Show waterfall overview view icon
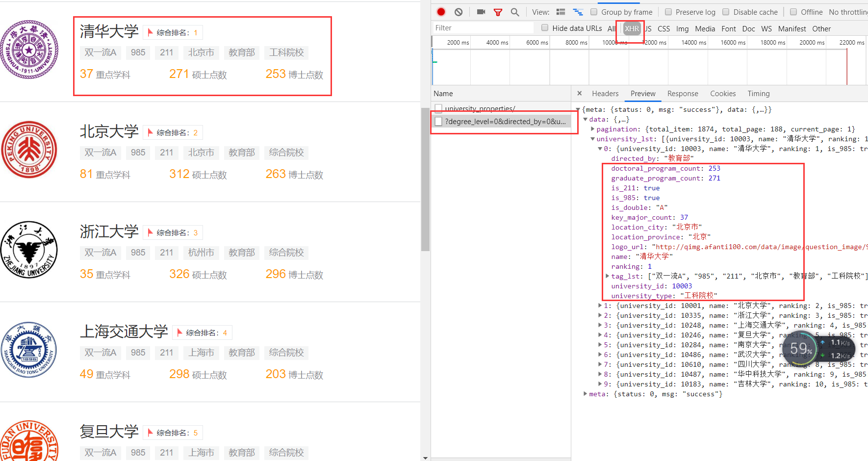 pos(578,12)
